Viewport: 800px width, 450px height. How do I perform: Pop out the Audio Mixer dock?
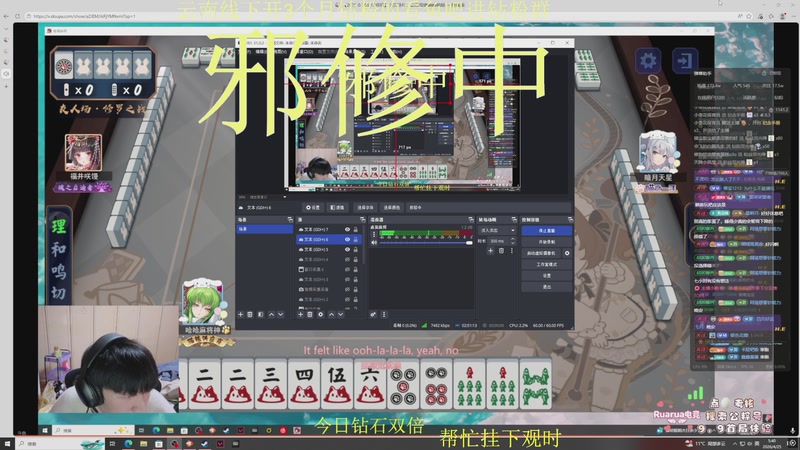(471, 219)
